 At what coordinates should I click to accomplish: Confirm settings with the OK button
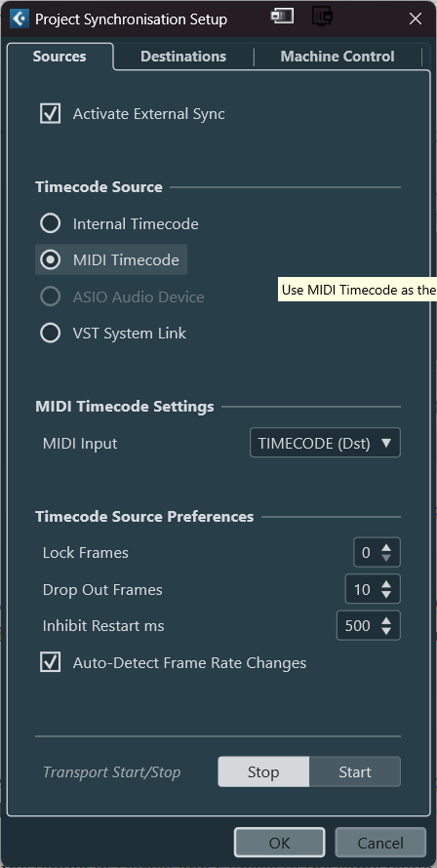(279, 843)
